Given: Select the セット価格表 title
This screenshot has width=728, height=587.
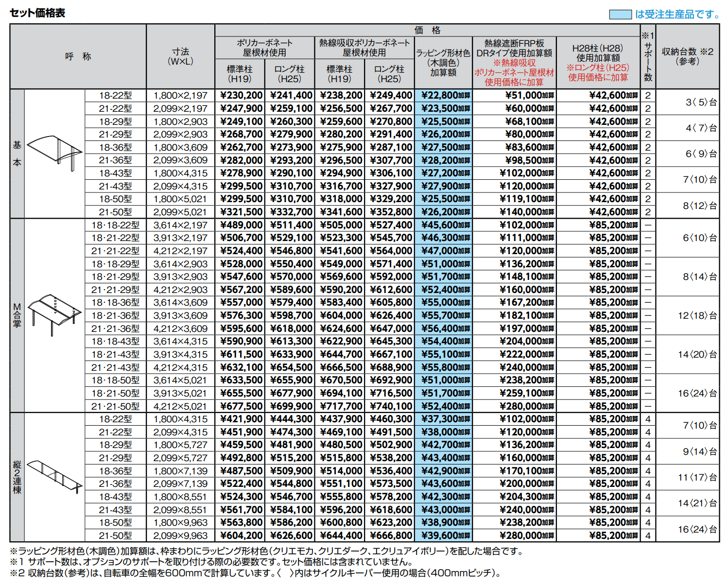Looking at the screenshot, I should [37, 13].
